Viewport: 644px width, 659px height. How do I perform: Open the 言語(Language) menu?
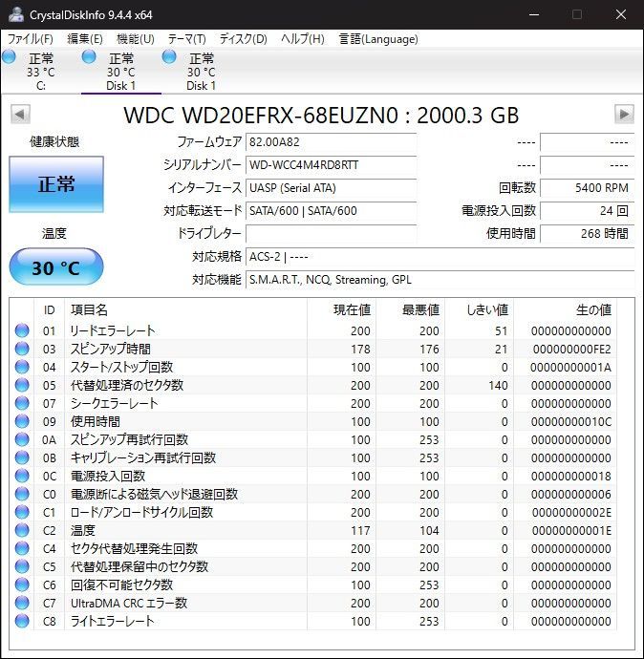coord(378,39)
